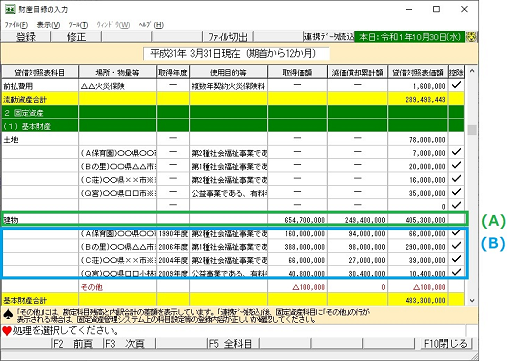Open the ツール(T) menu
This screenshot has height=361, width=512.
78,25
